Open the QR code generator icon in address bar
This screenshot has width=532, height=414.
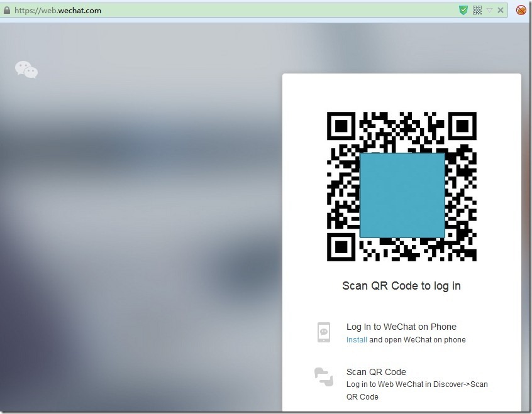point(477,10)
